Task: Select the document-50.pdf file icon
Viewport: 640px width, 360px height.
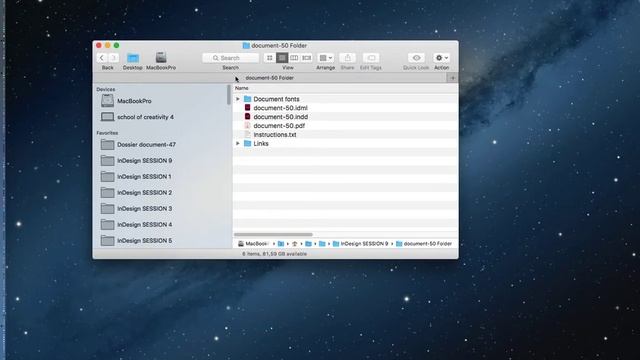Action: [x=247, y=125]
